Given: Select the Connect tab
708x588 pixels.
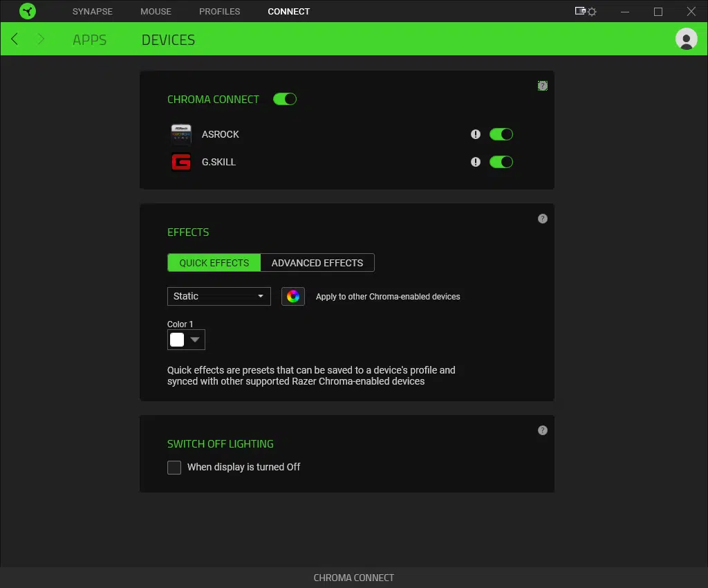Looking at the screenshot, I should point(288,11).
